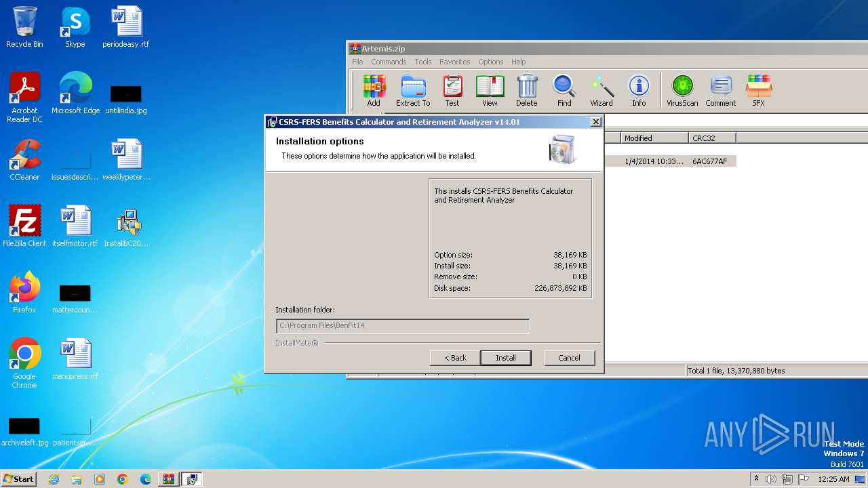Image resolution: width=868 pixels, height=488 pixels.
Task: Click the Installation folder path field
Action: tap(403, 326)
